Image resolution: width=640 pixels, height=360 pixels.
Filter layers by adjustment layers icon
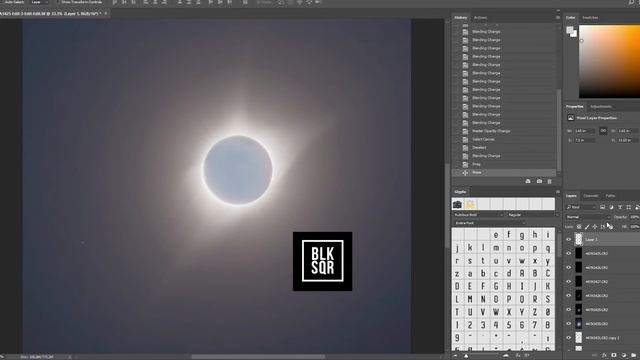click(x=611, y=207)
